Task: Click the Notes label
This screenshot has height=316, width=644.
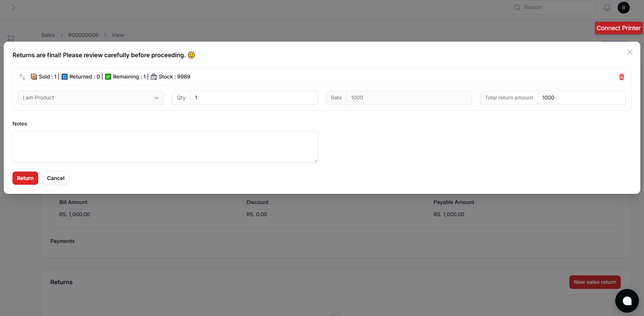Action: point(20,124)
